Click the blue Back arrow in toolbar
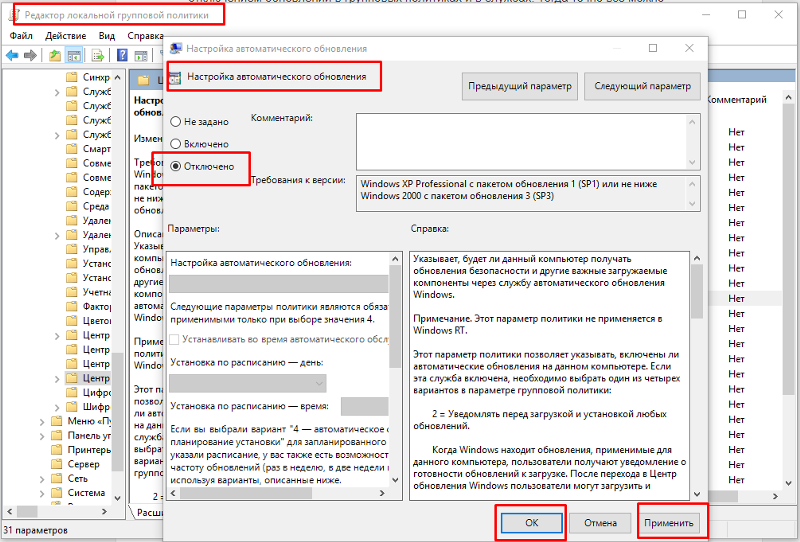Screen dimensions: 800x542 pos(12,55)
